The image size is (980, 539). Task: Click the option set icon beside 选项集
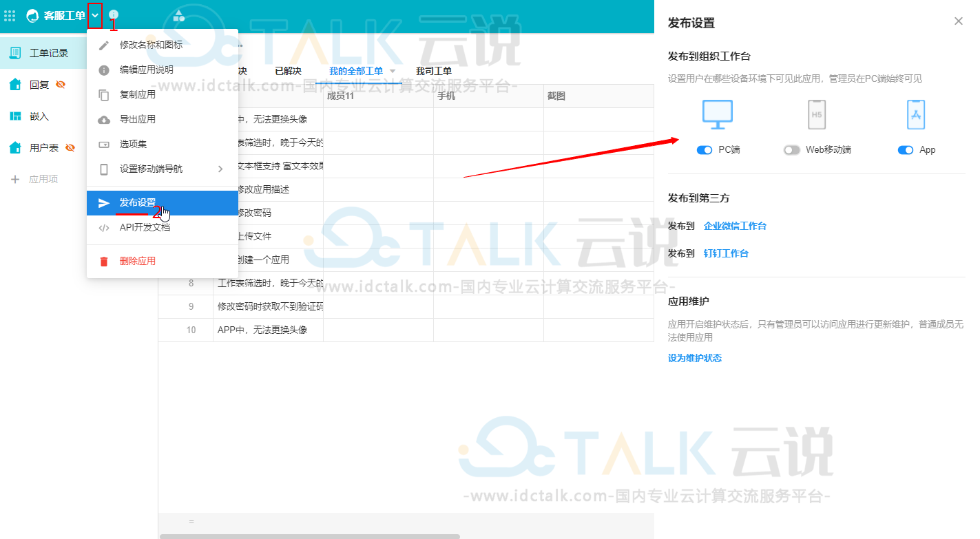coord(104,145)
